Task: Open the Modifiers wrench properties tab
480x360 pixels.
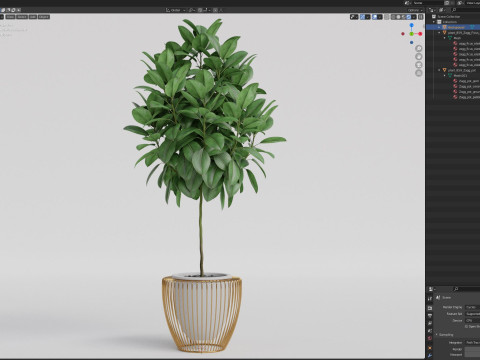Action: pyautogui.click(x=430, y=356)
